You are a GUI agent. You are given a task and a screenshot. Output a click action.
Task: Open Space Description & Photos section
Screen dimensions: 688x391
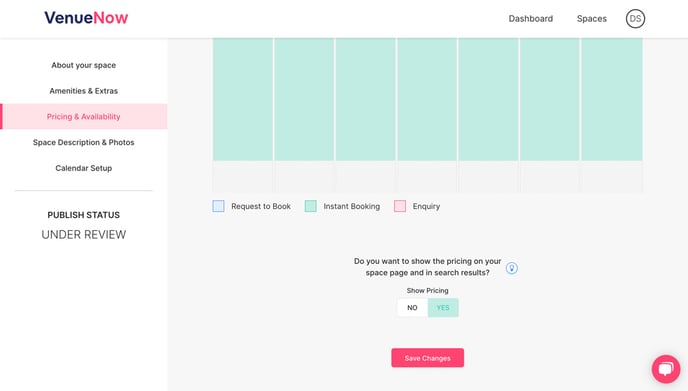(83, 142)
